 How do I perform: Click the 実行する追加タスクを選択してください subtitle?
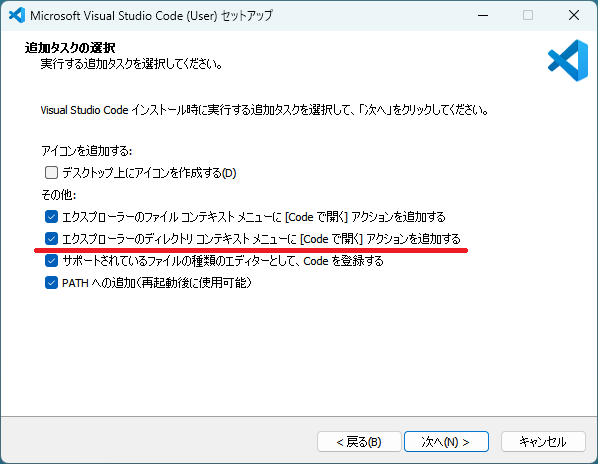pos(132,64)
